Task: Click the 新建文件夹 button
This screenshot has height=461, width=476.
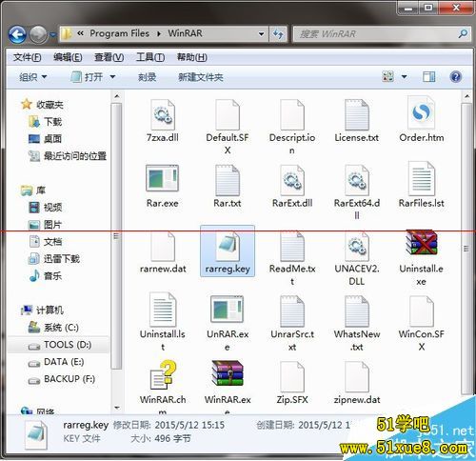Action: (201, 77)
